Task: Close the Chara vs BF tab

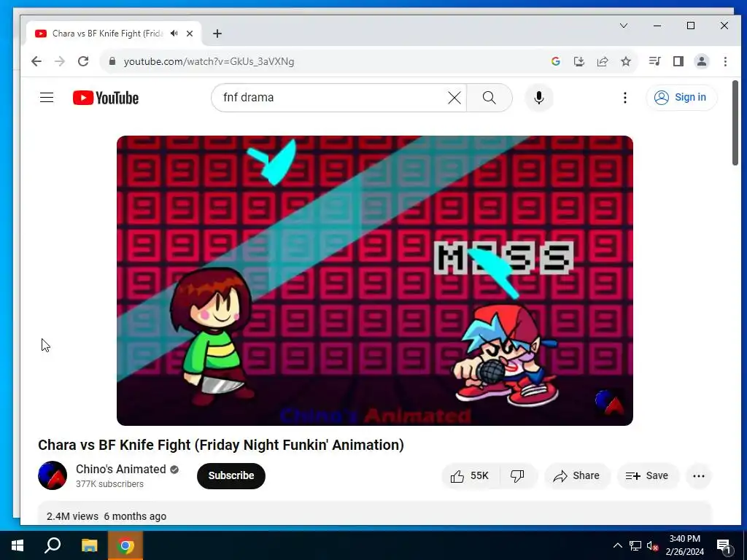Action: [190, 34]
